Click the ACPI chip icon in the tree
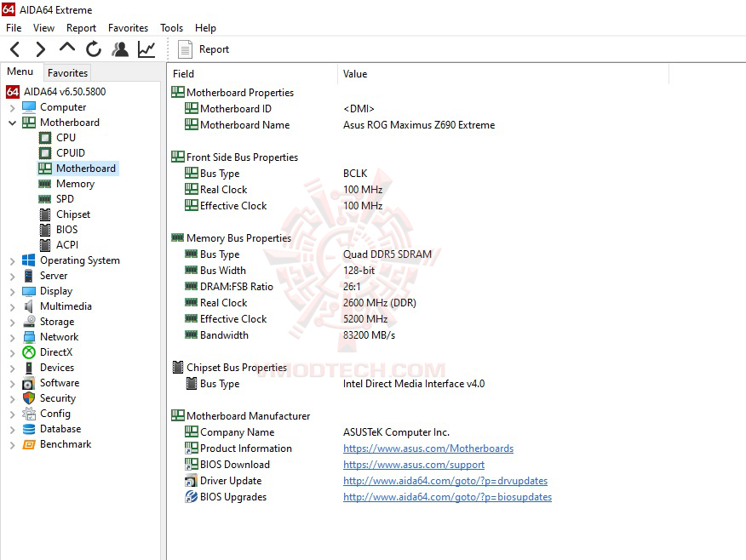 (x=45, y=245)
